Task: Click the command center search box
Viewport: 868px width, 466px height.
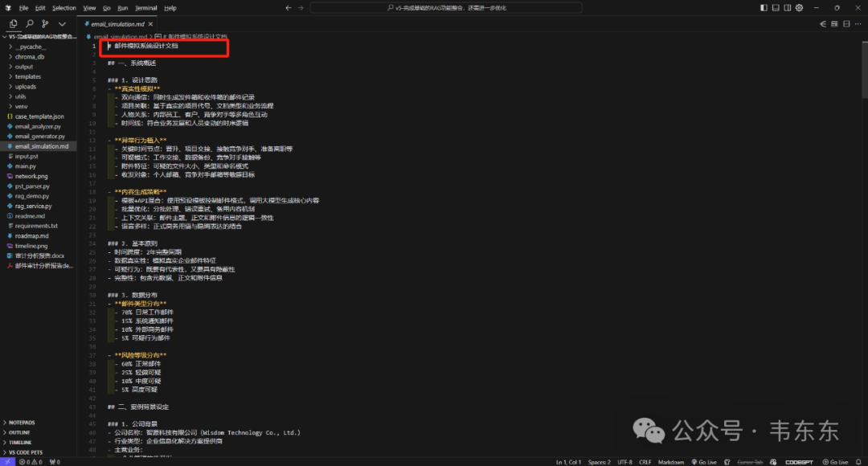Action: pyautogui.click(x=445, y=8)
